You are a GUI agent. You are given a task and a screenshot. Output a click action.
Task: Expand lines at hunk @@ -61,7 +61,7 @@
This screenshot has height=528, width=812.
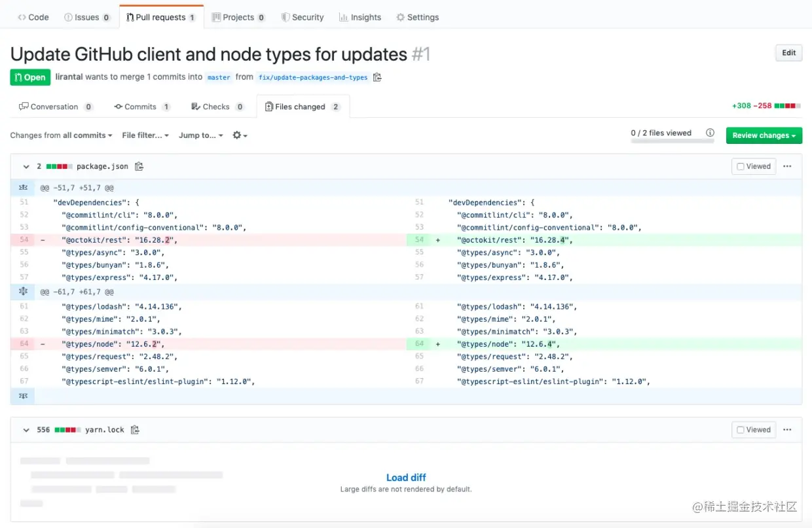coord(24,292)
